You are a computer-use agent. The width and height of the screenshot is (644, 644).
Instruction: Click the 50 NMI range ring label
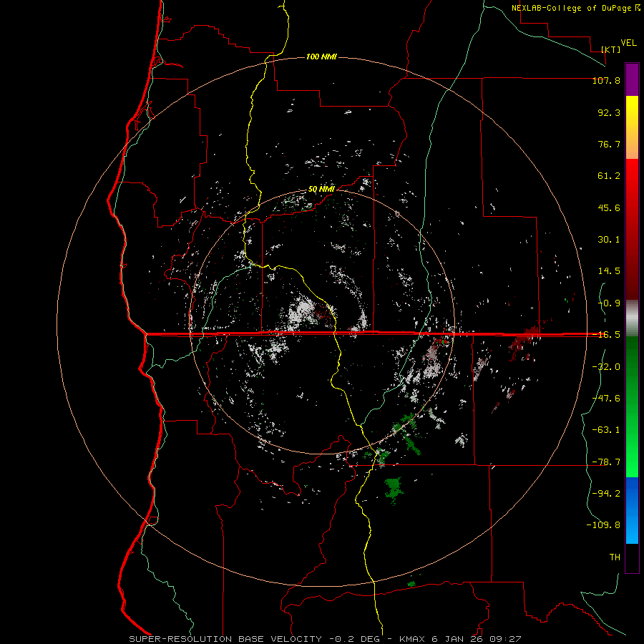click(x=321, y=190)
